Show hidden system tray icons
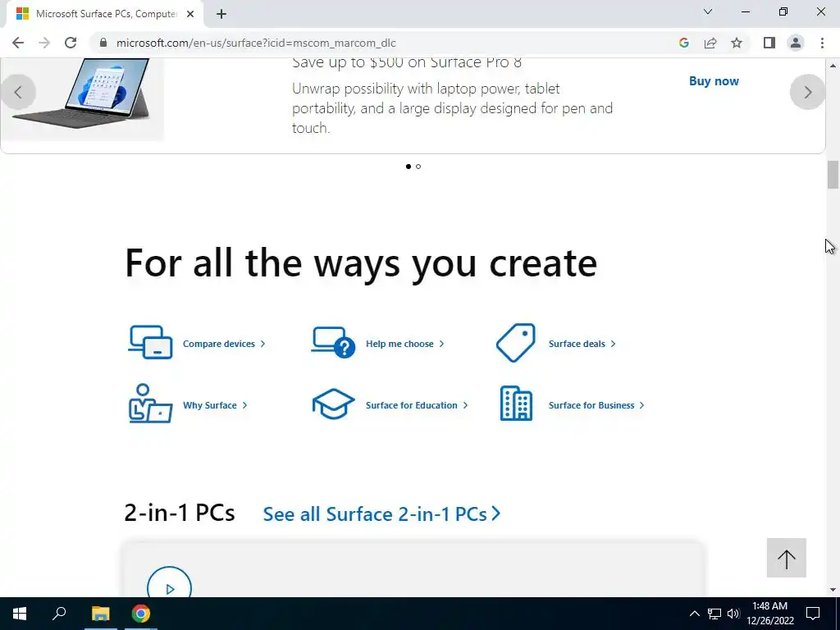The image size is (840, 630). click(694, 614)
